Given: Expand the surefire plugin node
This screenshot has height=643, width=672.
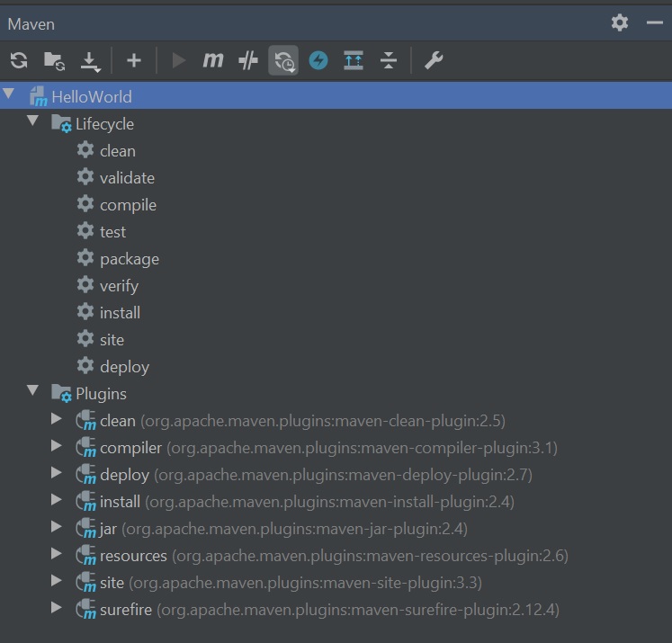Looking at the screenshot, I should point(57,608).
